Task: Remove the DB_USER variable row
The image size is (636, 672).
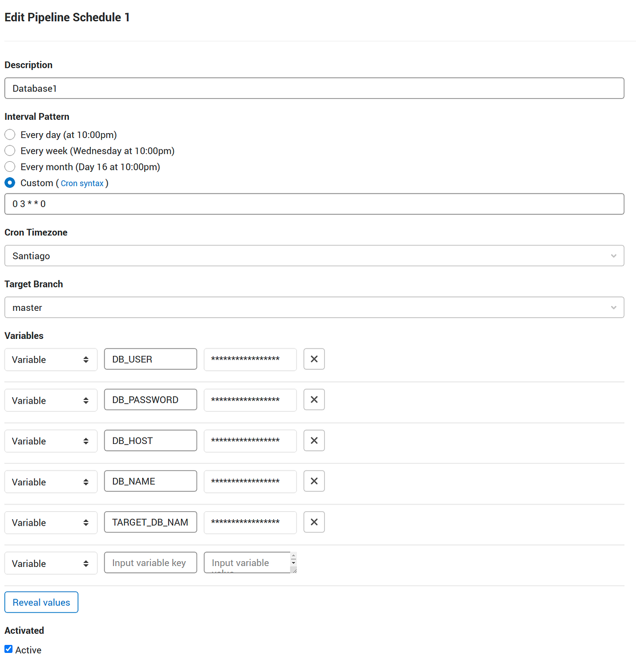Action: click(x=314, y=359)
